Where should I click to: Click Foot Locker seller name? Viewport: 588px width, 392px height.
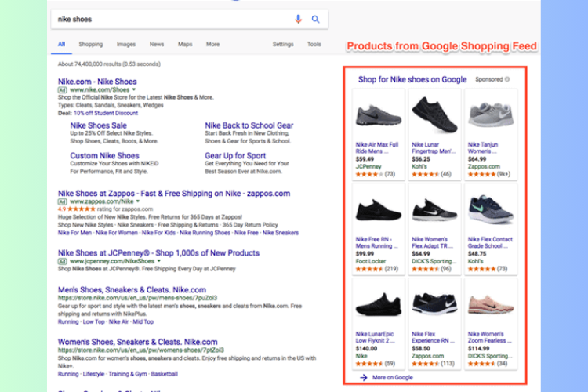click(x=371, y=261)
